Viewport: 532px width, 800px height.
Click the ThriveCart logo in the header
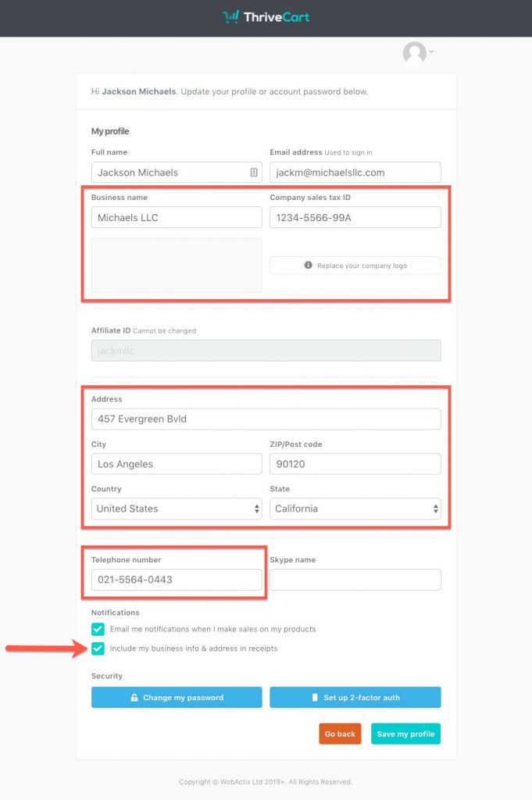(266, 17)
